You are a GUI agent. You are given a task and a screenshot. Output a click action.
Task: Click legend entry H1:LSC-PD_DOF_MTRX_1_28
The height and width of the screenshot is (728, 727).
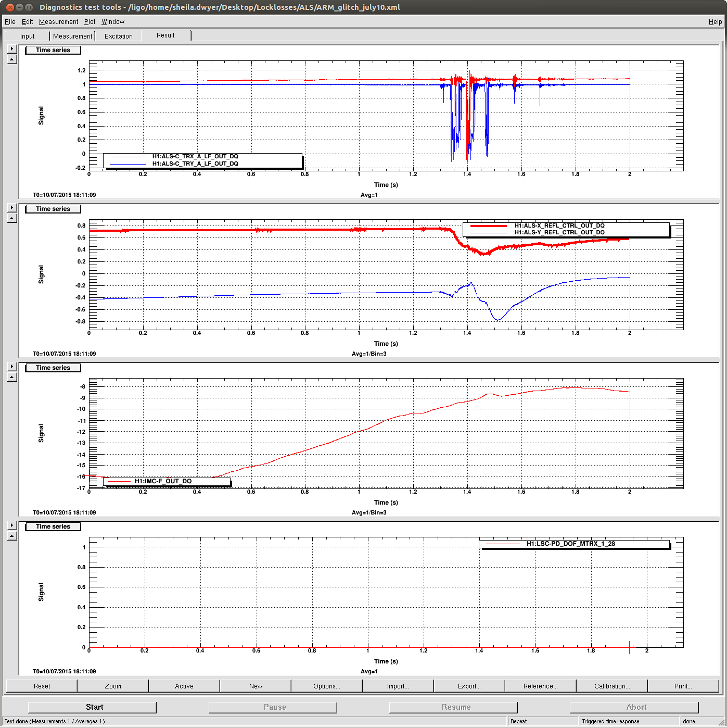coord(570,544)
